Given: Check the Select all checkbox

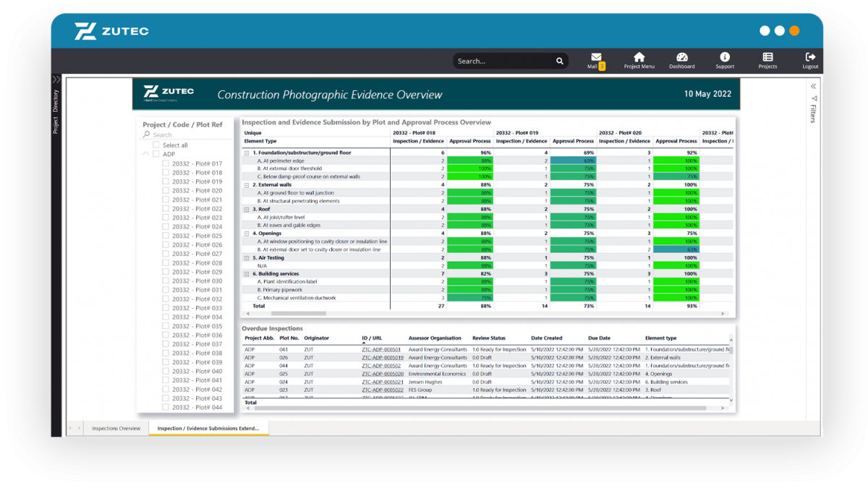Looking at the screenshot, I should pos(156,145).
